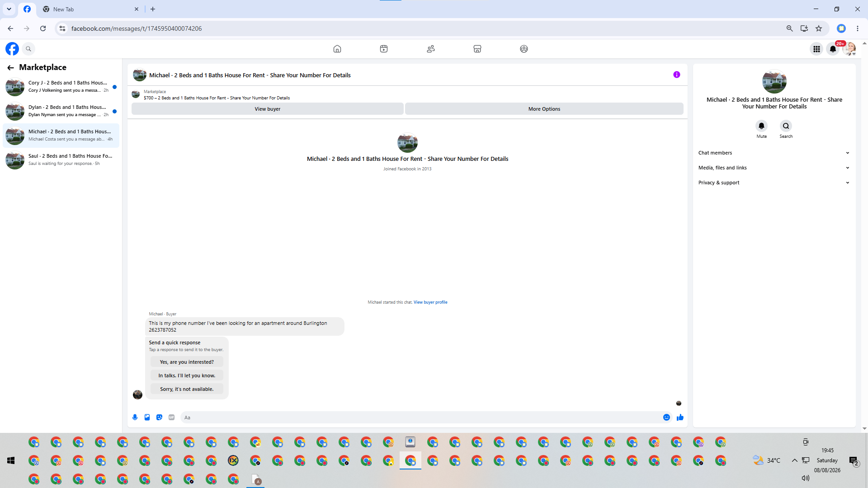868x488 pixels.
Task: Expand Media, files and links section
Action: tap(774, 168)
